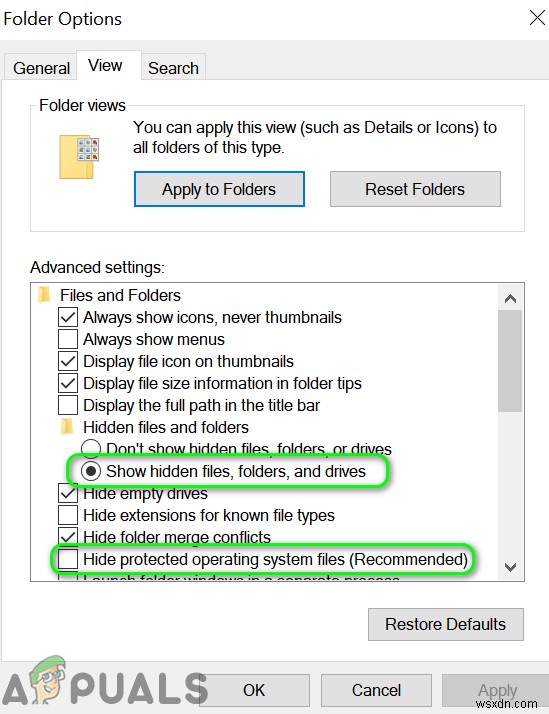This screenshot has width=549, height=714.
Task: Click the folder views icon
Action: point(79,157)
